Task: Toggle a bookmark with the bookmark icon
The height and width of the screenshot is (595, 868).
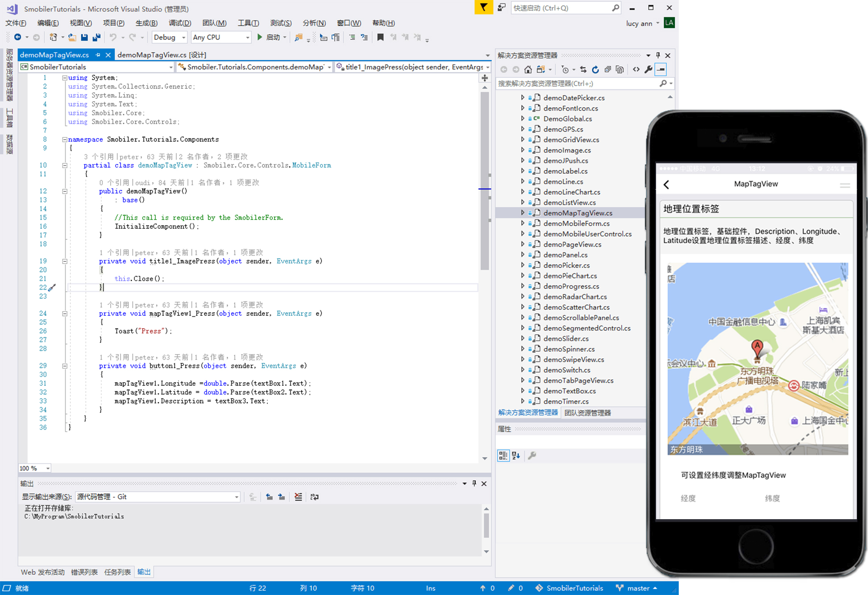Action: (380, 37)
